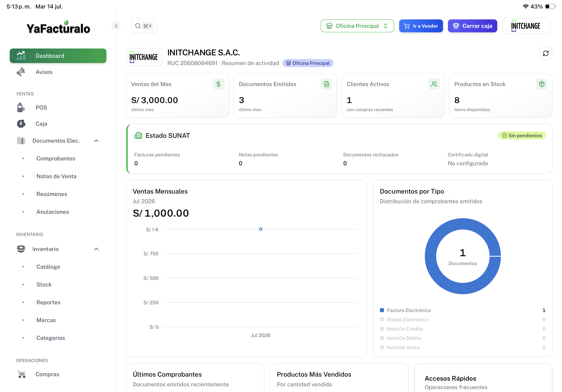Toggle the Boleta Electrónica legend swatch

pyautogui.click(x=382, y=320)
